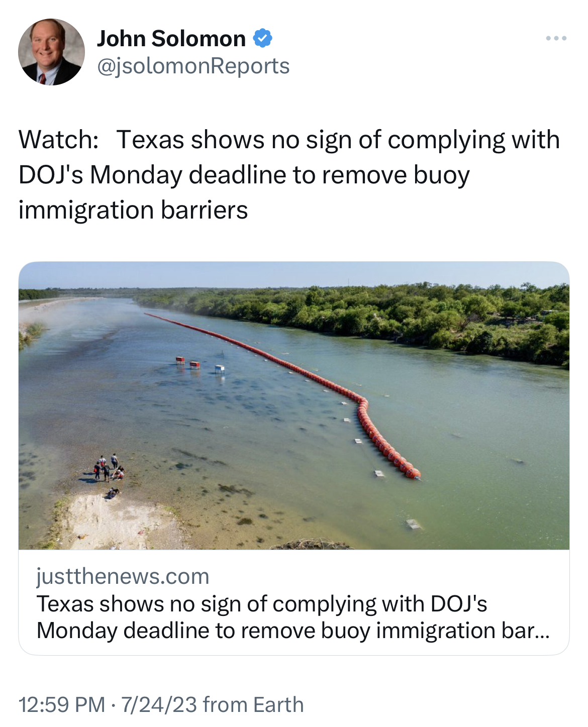588x727 pixels.
Task: Open the three-dot more options menu
Action: pos(556,38)
